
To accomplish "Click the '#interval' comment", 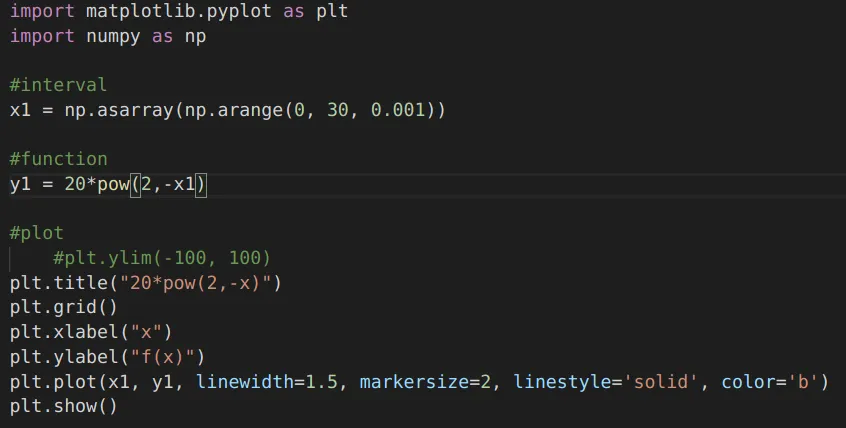I will [58, 85].
